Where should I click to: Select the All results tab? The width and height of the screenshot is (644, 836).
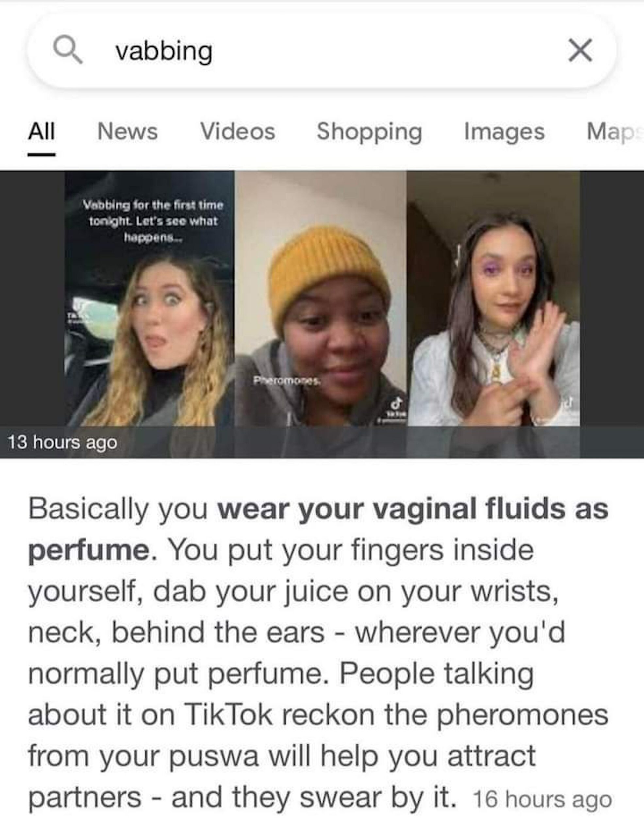click(x=42, y=131)
